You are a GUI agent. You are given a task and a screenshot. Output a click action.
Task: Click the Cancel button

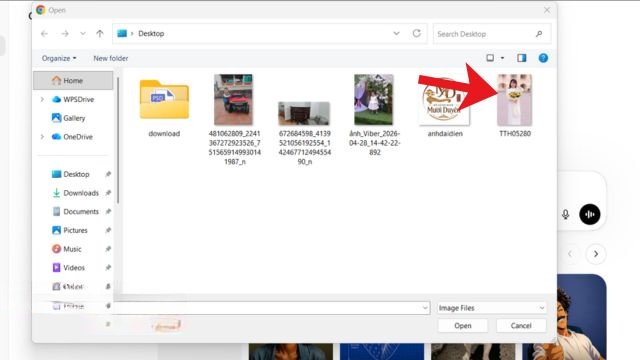pyautogui.click(x=521, y=326)
